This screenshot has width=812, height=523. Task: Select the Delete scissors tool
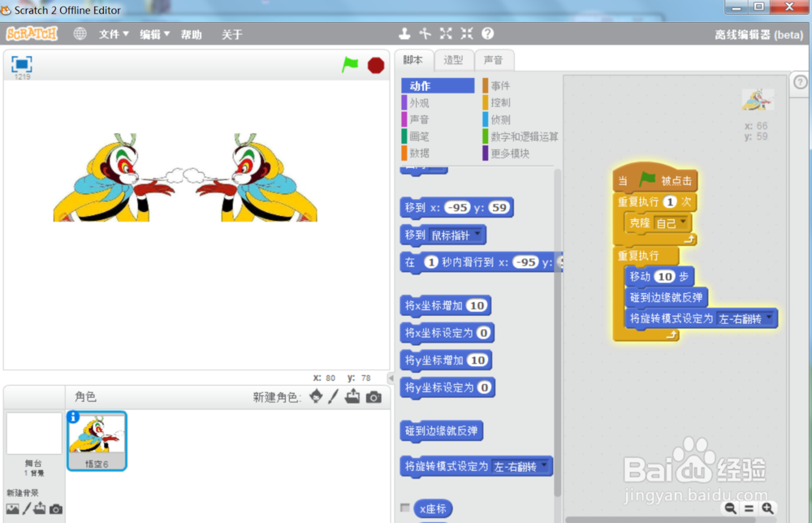point(425,34)
